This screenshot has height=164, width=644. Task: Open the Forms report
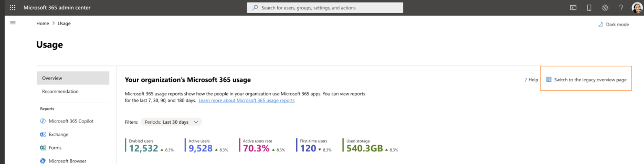(55, 148)
